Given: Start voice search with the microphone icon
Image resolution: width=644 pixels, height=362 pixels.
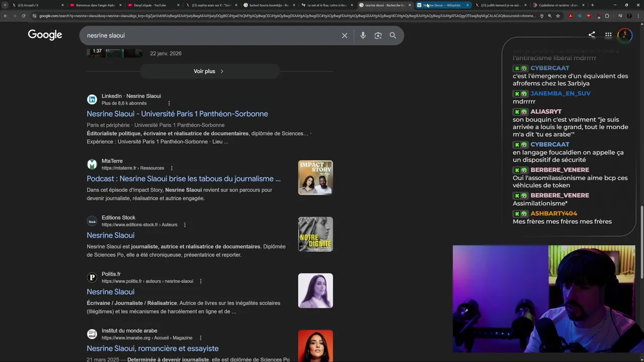Looking at the screenshot, I should point(363,36).
